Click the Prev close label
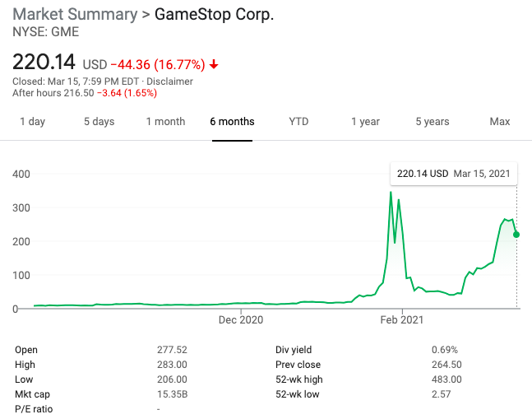The height and width of the screenshot is (419, 532). 298,365
